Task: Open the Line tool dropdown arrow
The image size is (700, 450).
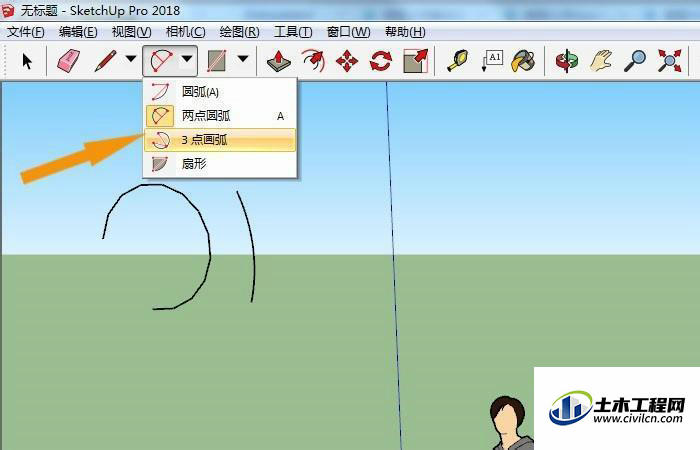Action: click(x=131, y=58)
